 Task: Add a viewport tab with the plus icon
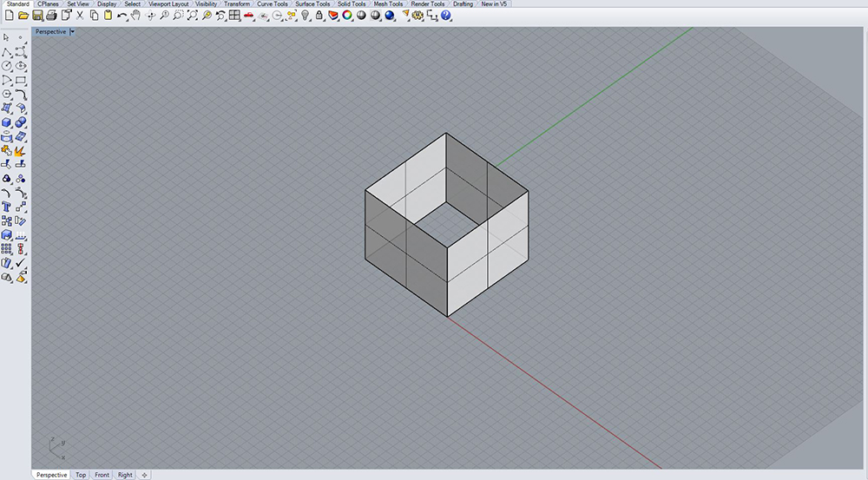click(x=144, y=475)
